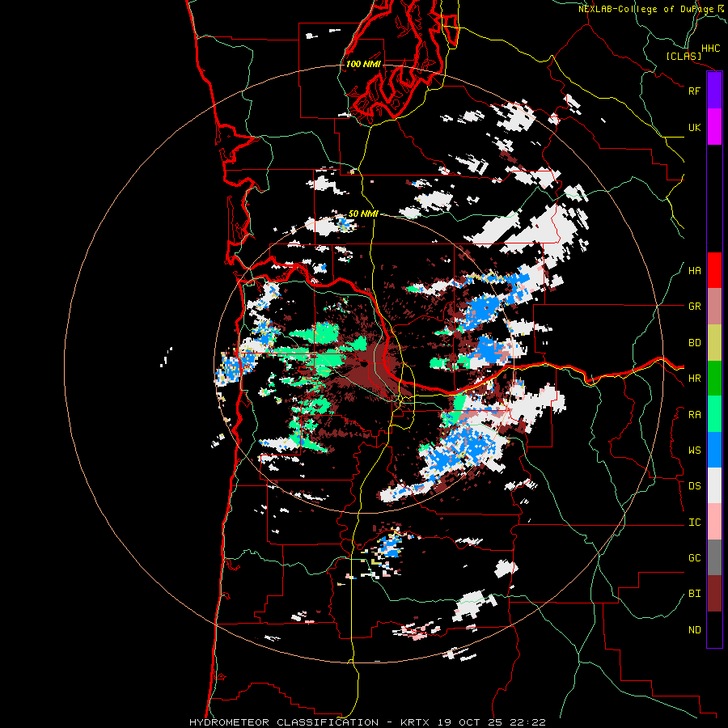Image resolution: width=728 pixels, height=728 pixels.
Task: Click the 'RA' legend label
Action: click(x=694, y=415)
